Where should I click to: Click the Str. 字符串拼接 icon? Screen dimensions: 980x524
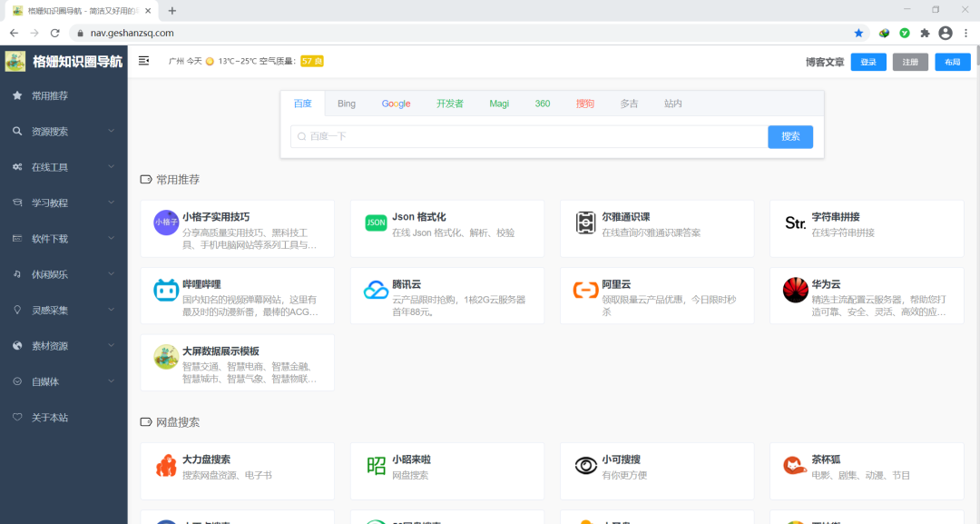point(795,222)
